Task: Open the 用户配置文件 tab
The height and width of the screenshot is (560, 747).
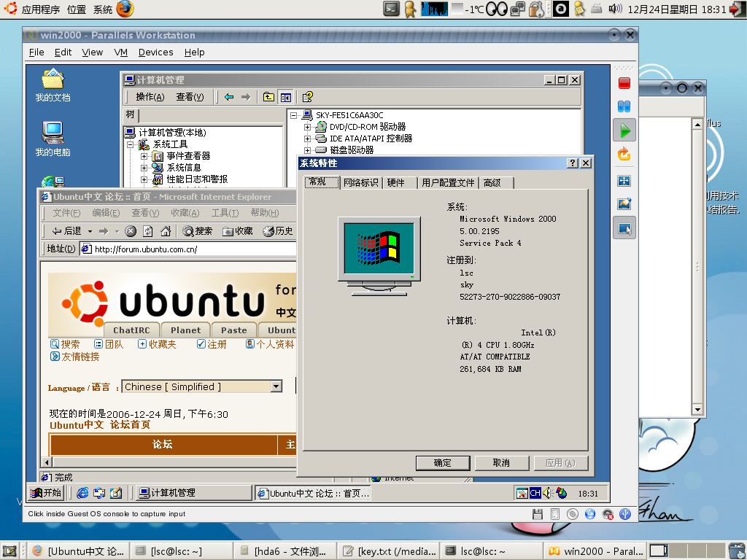Action: (x=449, y=183)
